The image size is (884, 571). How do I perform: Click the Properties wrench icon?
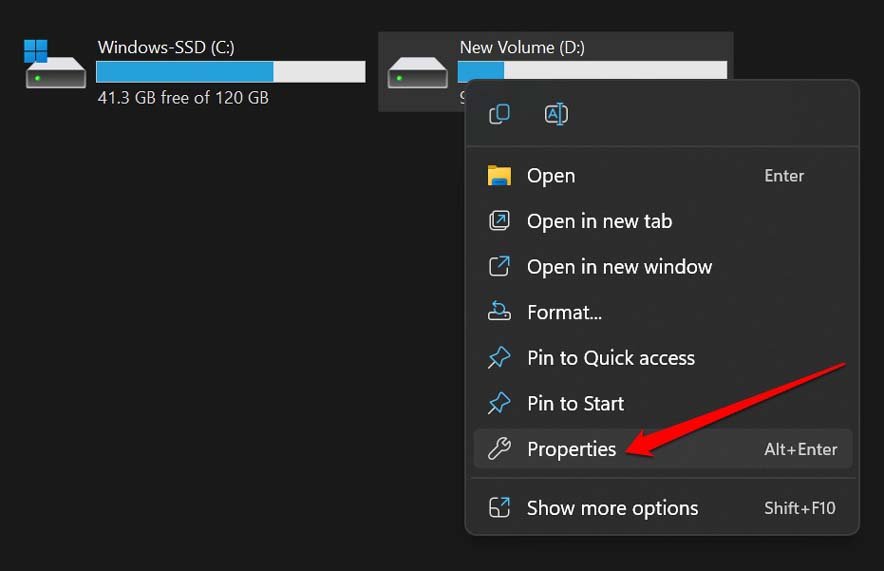[499, 449]
